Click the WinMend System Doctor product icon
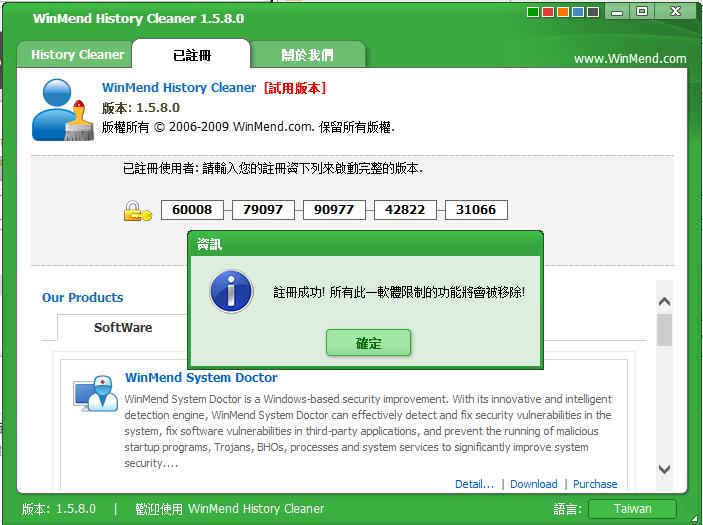The width and height of the screenshot is (703, 525). pos(95,393)
